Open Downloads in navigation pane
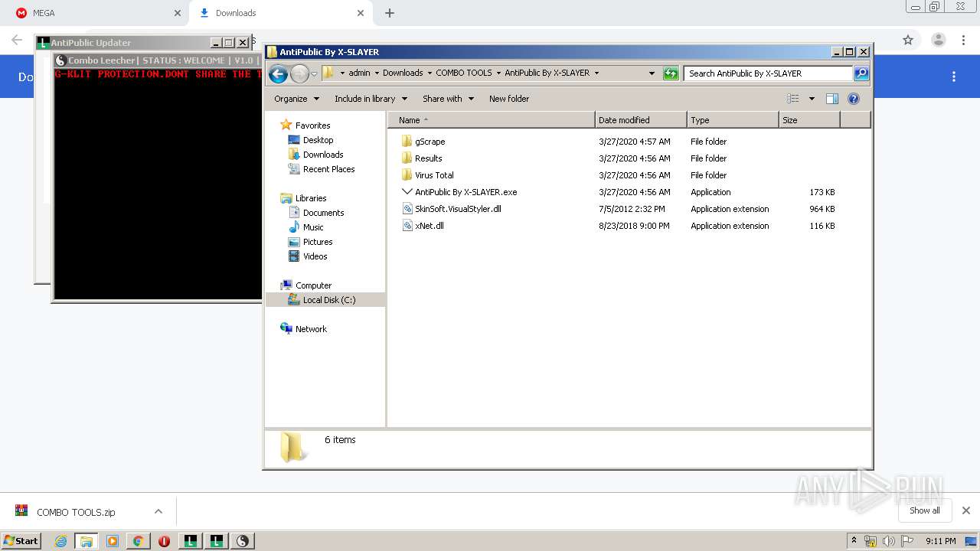 coord(315,155)
